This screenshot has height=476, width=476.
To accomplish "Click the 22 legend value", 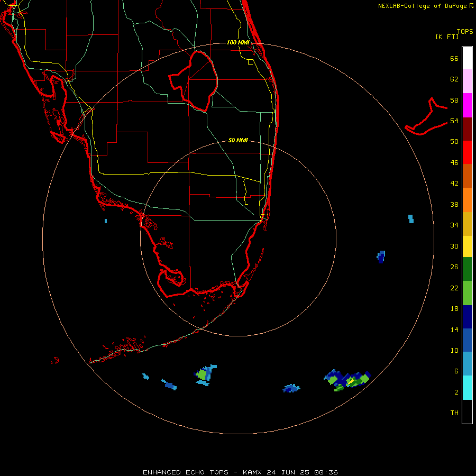I will (x=454, y=288).
